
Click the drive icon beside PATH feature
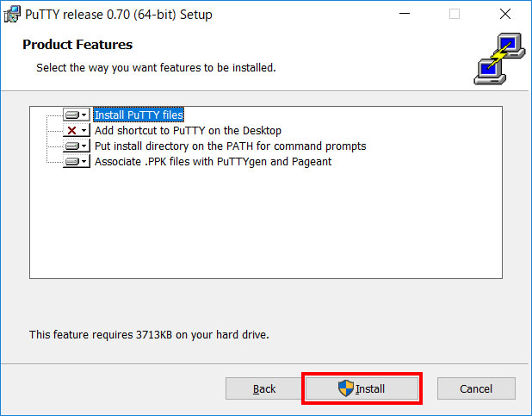click(x=72, y=146)
